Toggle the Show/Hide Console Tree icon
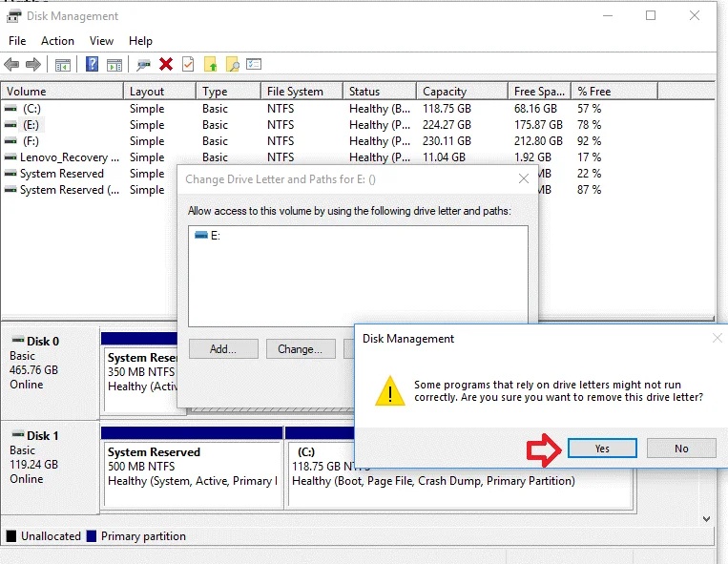 pyautogui.click(x=63, y=65)
